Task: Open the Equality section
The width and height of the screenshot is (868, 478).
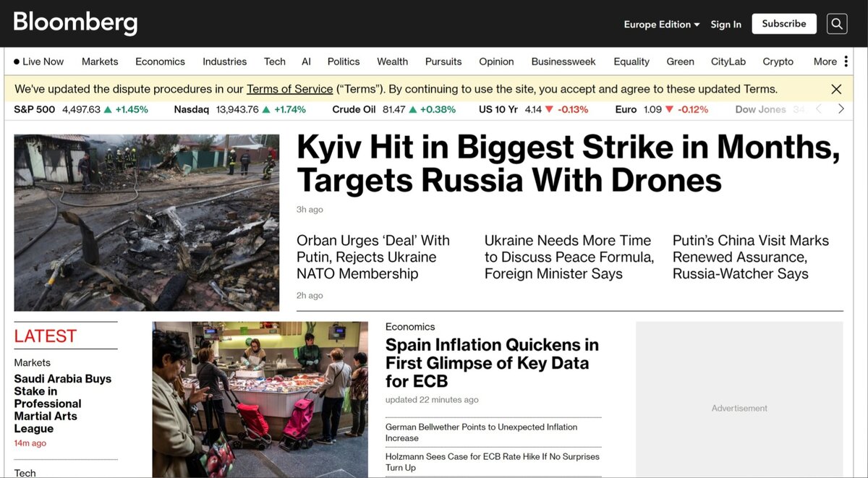Action: point(631,61)
